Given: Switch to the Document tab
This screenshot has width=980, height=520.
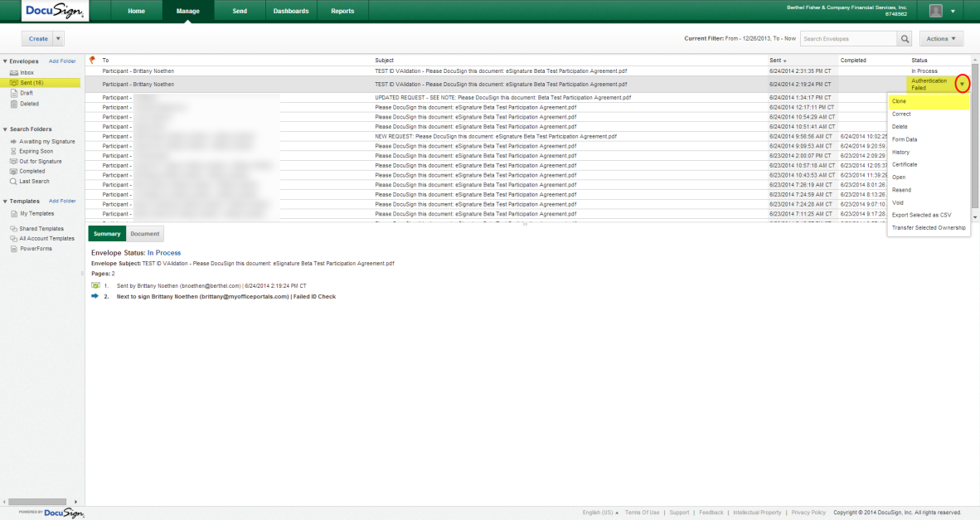Looking at the screenshot, I should [x=145, y=234].
